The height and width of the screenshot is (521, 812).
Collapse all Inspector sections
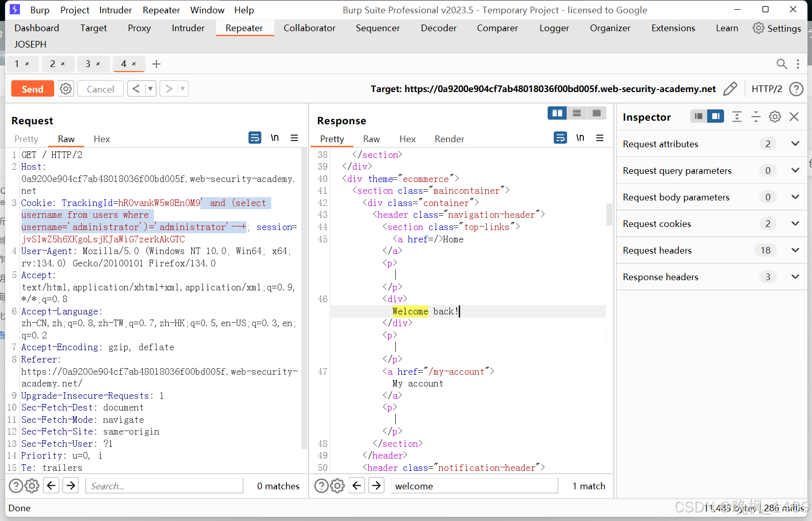[x=756, y=117]
